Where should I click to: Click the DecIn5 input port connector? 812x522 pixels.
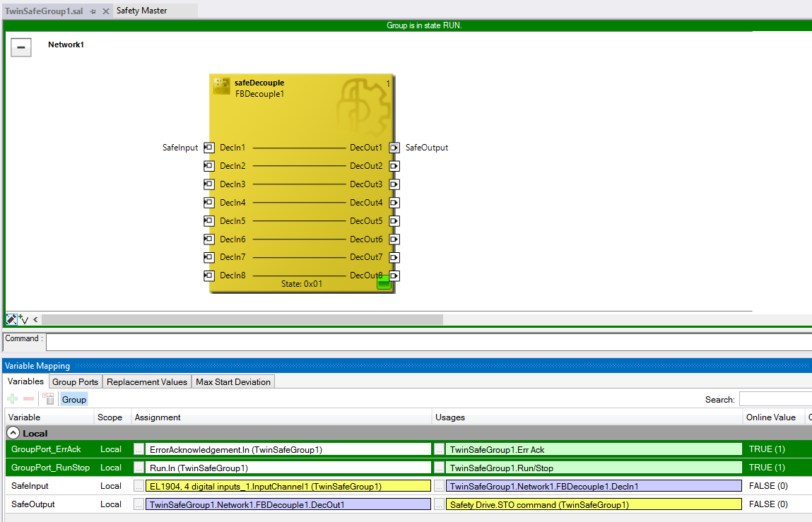(208, 221)
